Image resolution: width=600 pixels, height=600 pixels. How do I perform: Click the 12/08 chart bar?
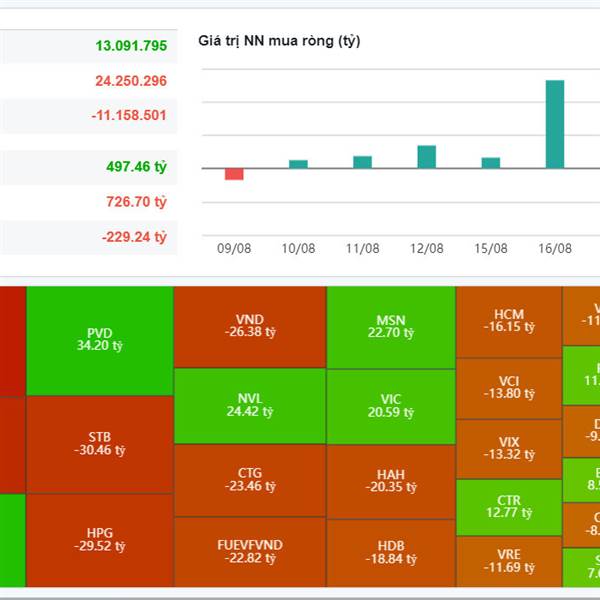click(x=427, y=157)
